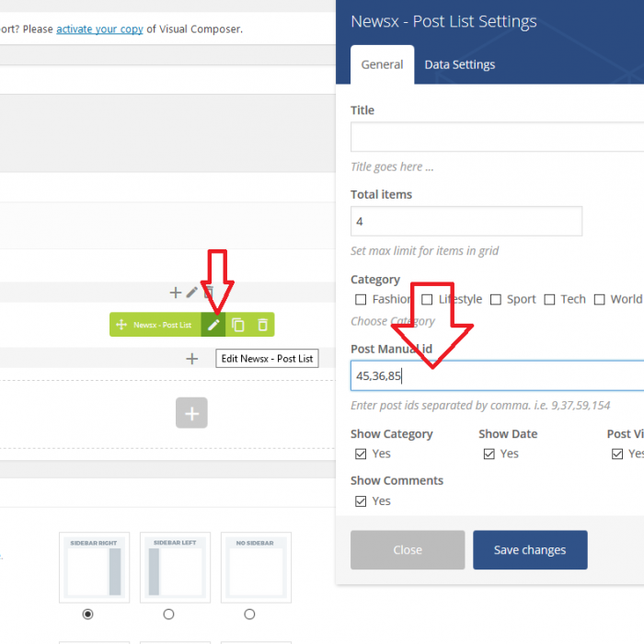644x644 pixels.
Task: Open the General tab
Action: 382,64
